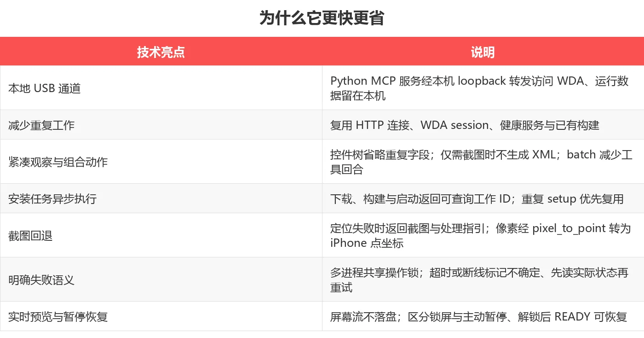Image resolution: width=644 pixels, height=338 pixels.
Task: Click the description starting with 多进程共享操作锁
Action: click(x=483, y=280)
